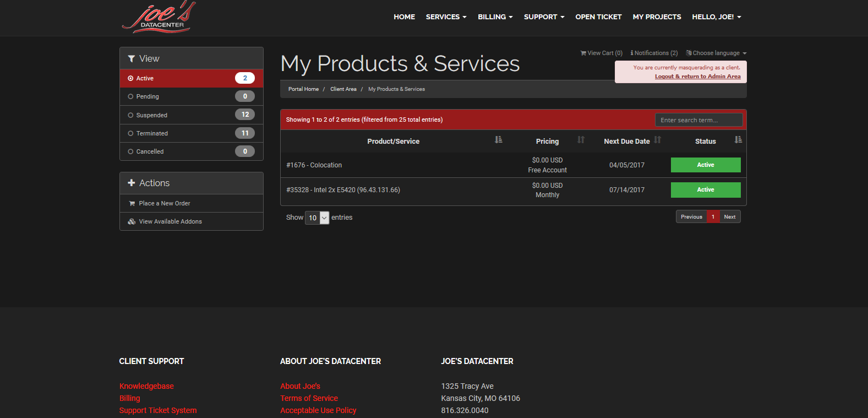Open the Terms of Service footer link

(309, 398)
